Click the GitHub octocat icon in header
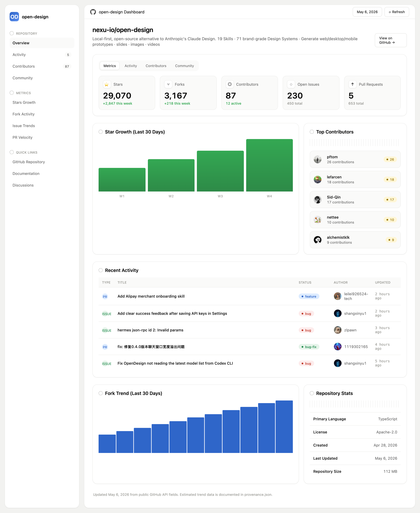 pyautogui.click(x=93, y=12)
